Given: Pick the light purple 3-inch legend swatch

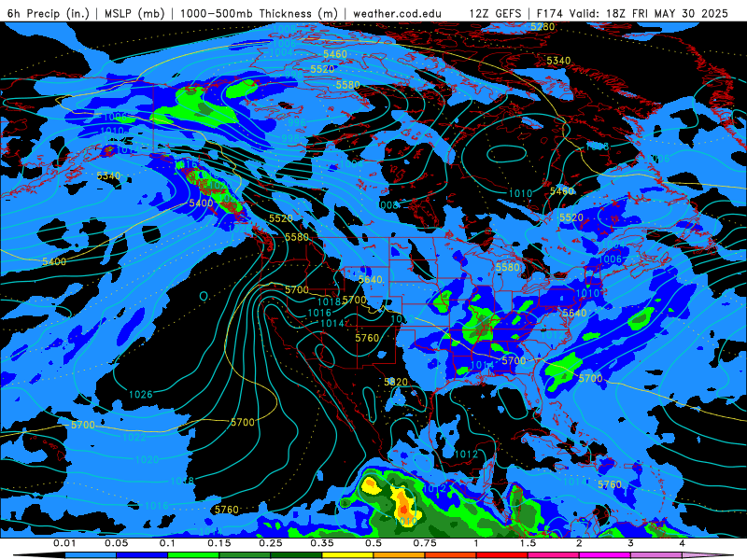Looking at the screenshot, I should coord(656,555).
